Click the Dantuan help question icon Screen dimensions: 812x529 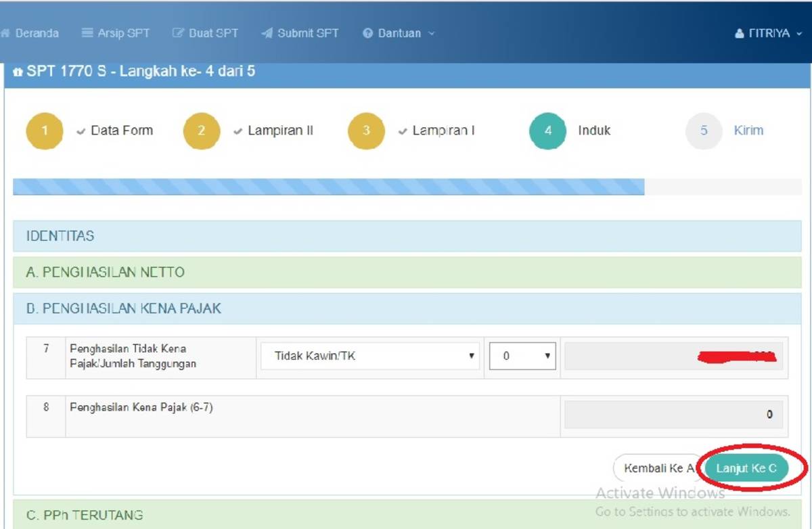tap(368, 34)
